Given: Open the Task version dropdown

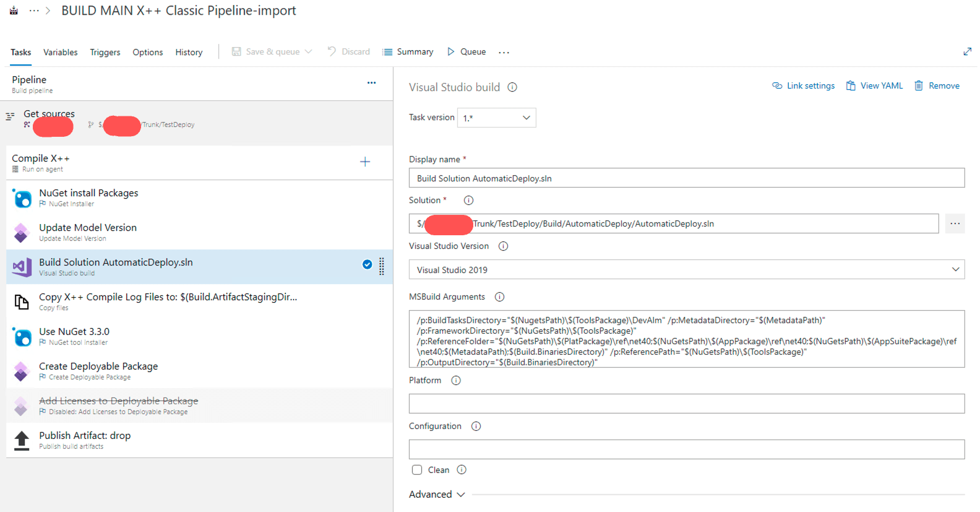Looking at the screenshot, I should coord(497,118).
